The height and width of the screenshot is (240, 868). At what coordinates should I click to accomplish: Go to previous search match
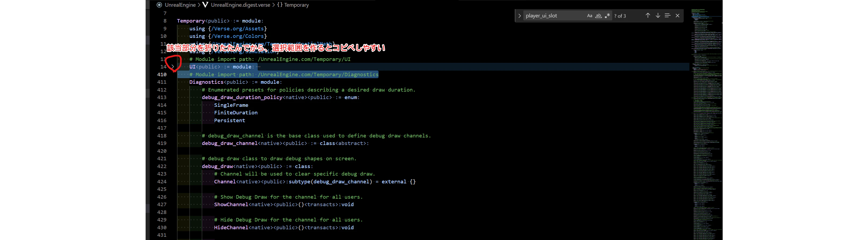648,16
